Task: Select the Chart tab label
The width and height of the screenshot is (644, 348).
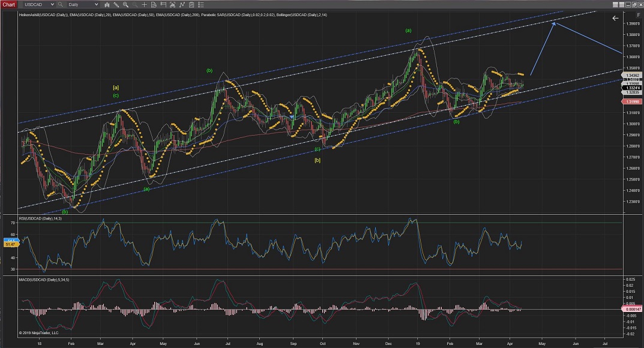Action: 8,5
